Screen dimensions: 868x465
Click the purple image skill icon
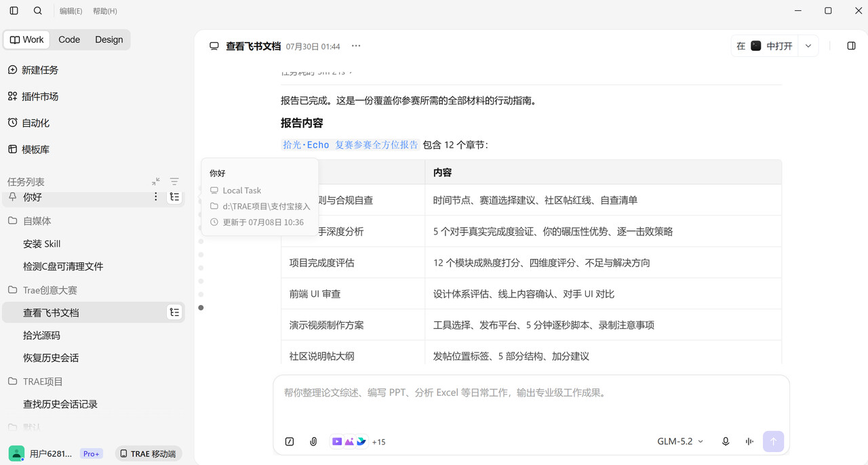[349, 441]
